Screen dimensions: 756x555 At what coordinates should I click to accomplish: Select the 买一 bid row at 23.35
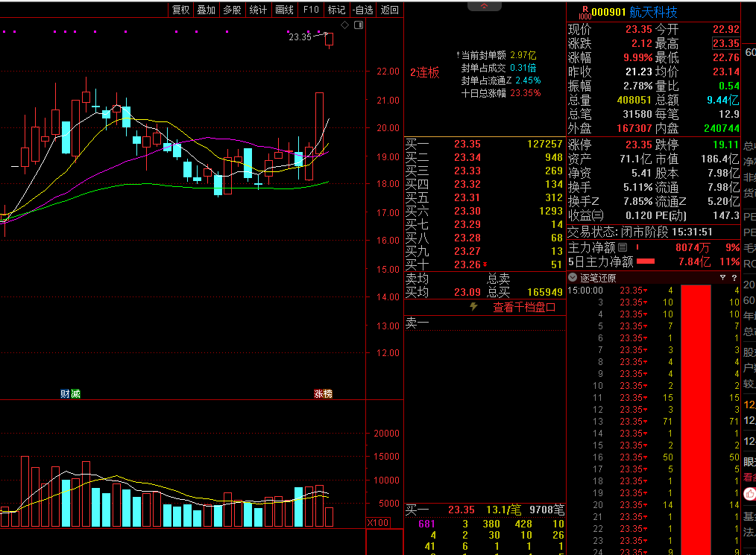pyautogui.click(x=484, y=144)
